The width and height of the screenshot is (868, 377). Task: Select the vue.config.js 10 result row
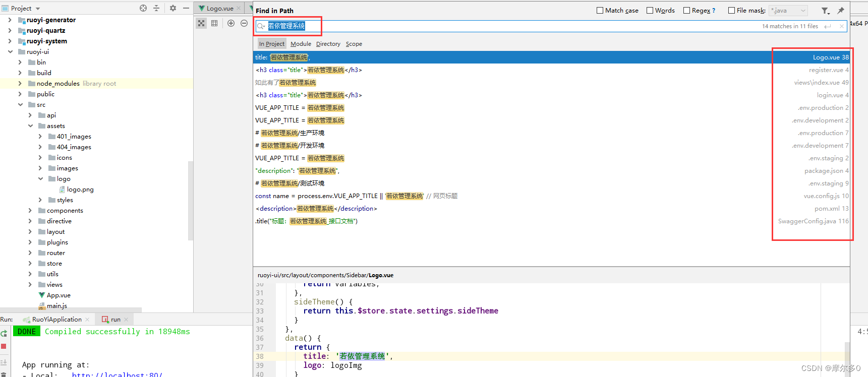point(551,196)
